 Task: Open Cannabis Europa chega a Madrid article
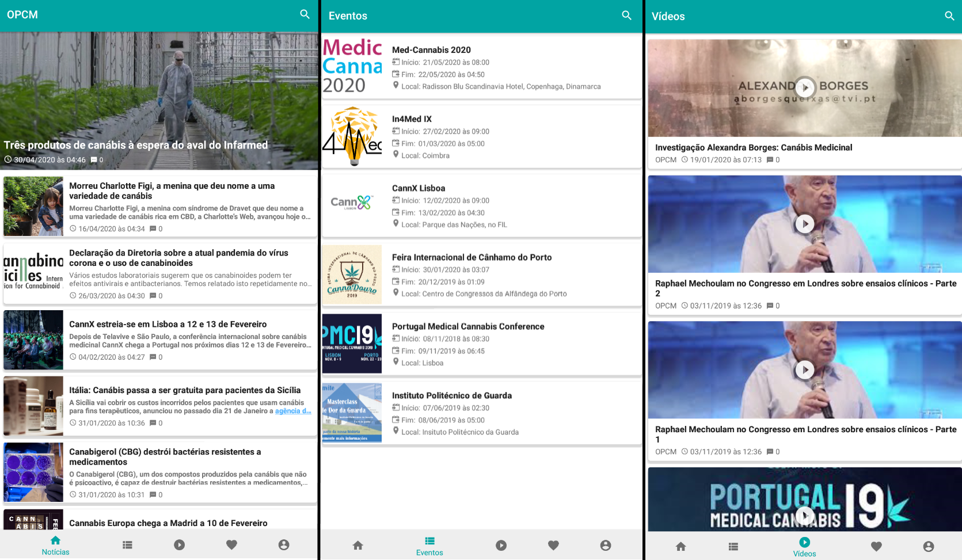(x=160, y=520)
